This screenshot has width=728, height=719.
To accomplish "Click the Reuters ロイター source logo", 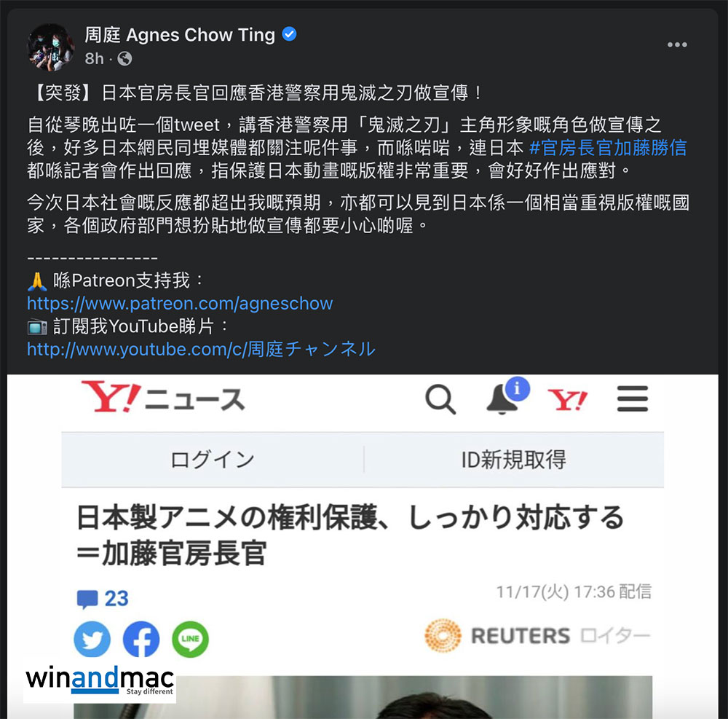I will pos(538,635).
